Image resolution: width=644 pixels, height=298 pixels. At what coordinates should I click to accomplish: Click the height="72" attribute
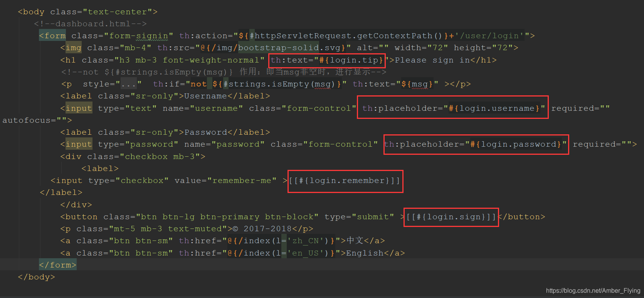pyautogui.click(x=483, y=48)
